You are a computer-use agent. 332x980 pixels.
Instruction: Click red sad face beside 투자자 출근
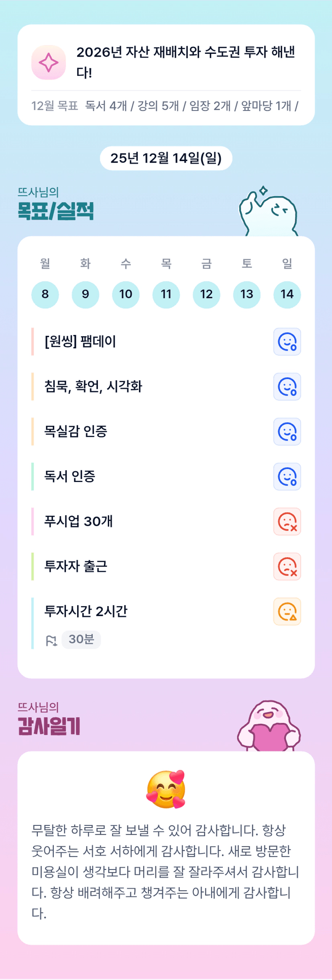tap(287, 567)
